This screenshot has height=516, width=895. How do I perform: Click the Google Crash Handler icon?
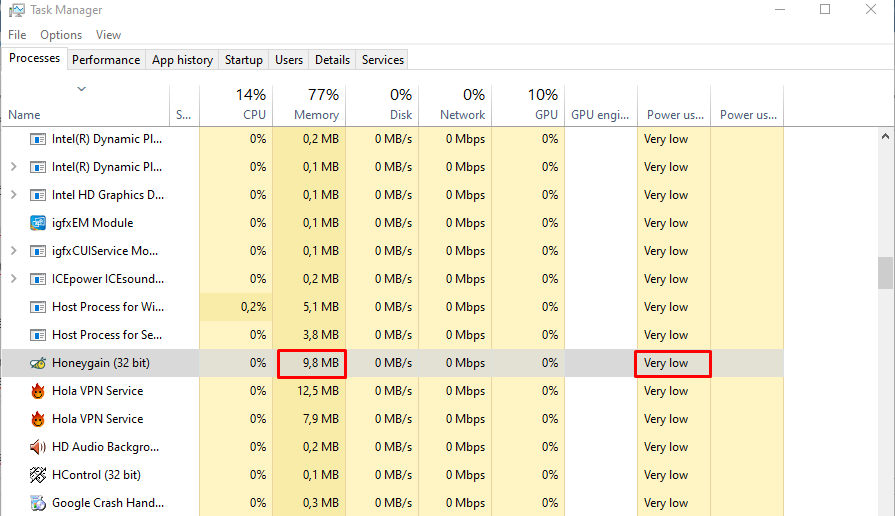[38, 503]
